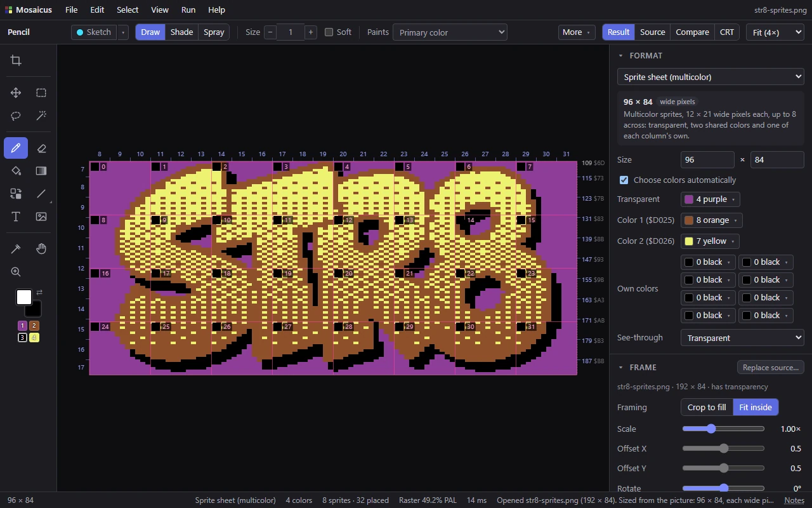Switch brush mode to Shade
The image size is (812, 508).
pos(181,32)
